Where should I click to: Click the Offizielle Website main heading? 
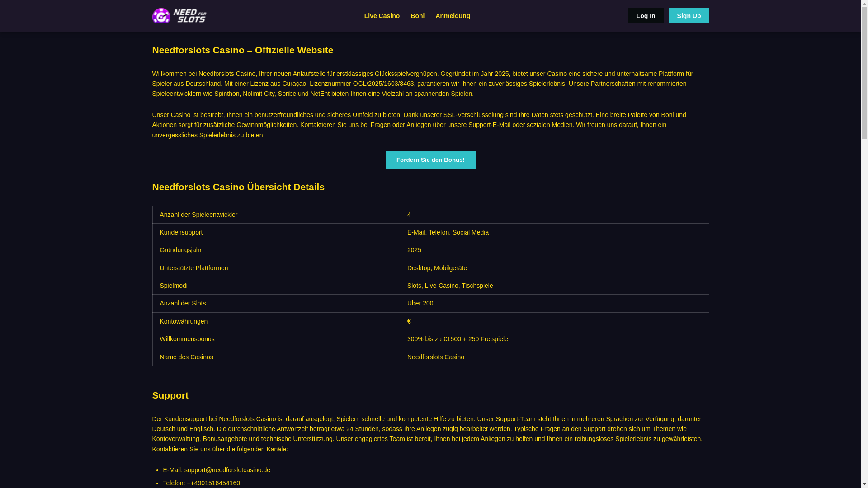click(242, 50)
